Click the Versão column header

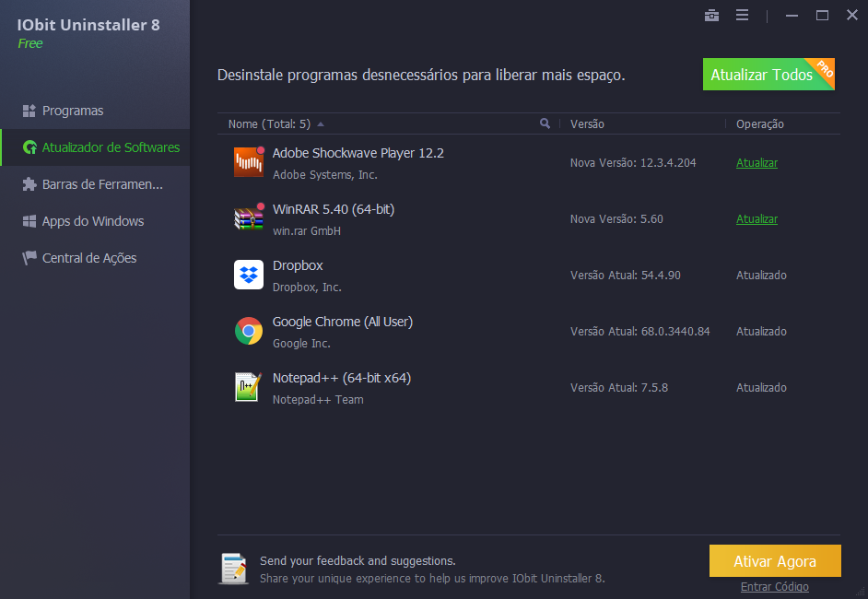[x=587, y=124]
